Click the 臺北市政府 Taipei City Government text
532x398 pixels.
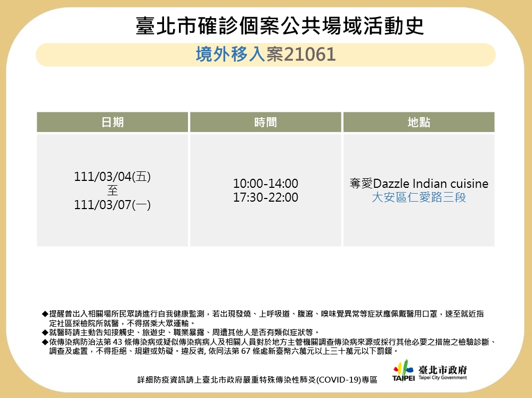(x=443, y=372)
